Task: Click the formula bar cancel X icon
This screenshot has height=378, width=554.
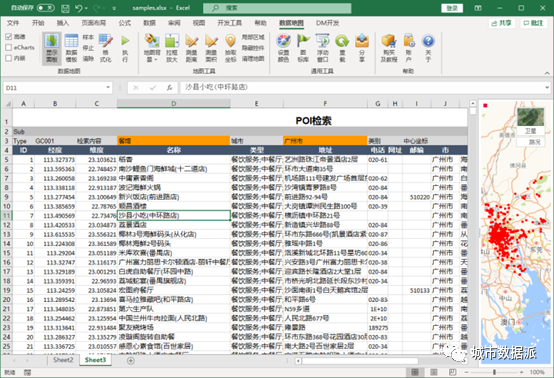Action: click(136, 88)
